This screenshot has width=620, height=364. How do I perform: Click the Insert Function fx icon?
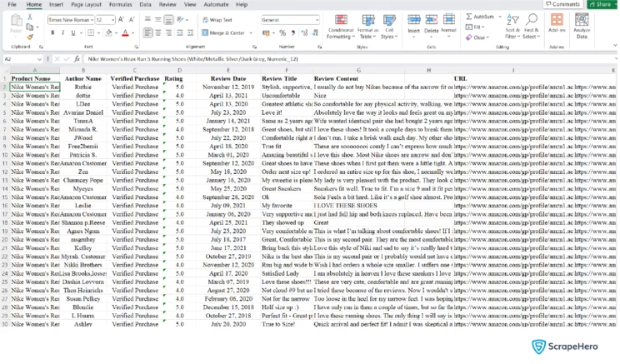[x=77, y=59]
